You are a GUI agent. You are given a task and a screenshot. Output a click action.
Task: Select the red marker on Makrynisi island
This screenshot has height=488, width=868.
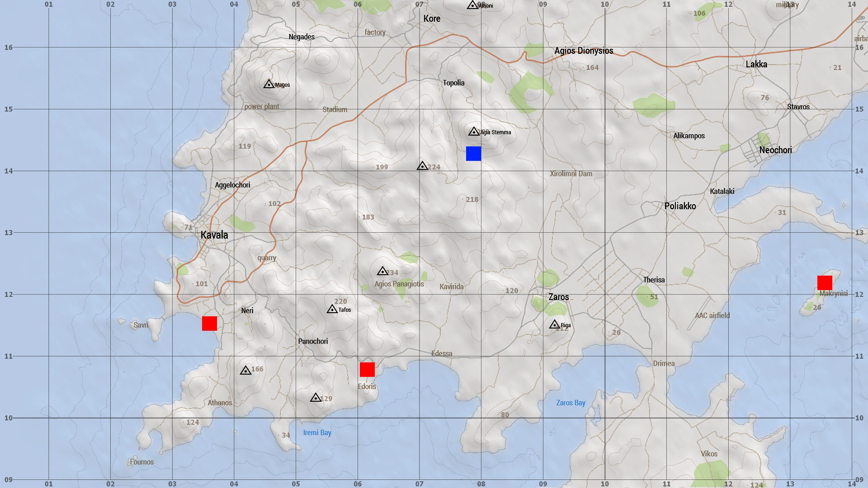tap(825, 283)
